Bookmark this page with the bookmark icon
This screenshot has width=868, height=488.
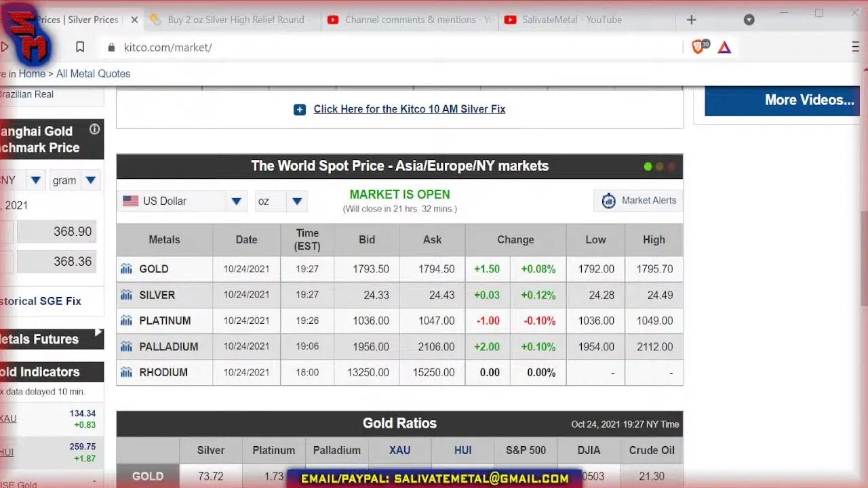click(x=80, y=47)
